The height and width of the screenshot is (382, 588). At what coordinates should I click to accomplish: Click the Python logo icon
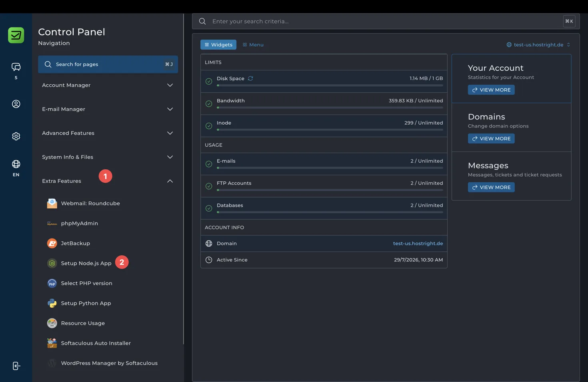pos(52,303)
